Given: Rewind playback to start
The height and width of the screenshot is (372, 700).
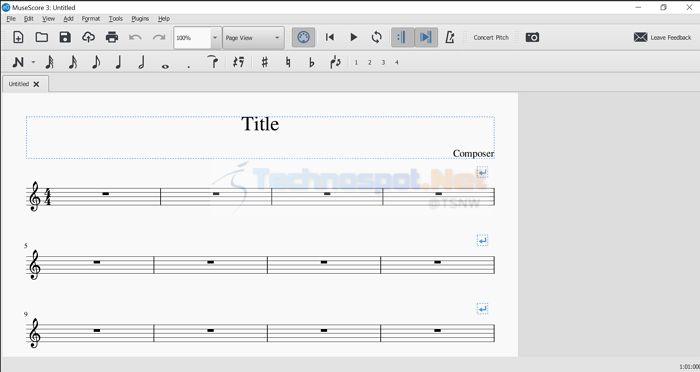Looking at the screenshot, I should (329, 38).
